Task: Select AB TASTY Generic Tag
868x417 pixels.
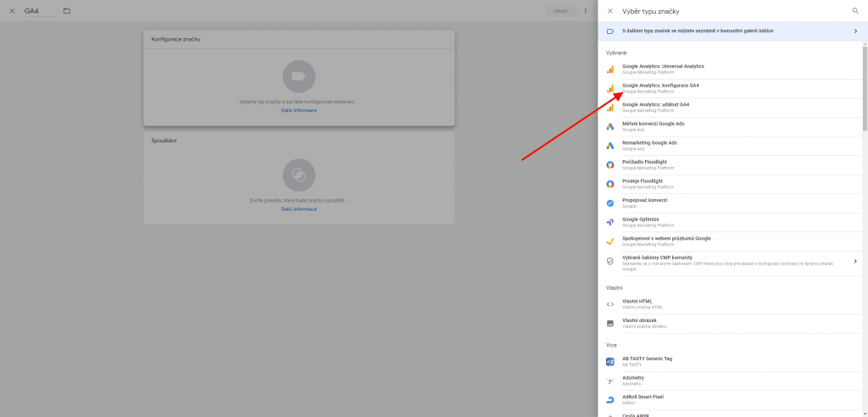Action: (x=733, y=362)
